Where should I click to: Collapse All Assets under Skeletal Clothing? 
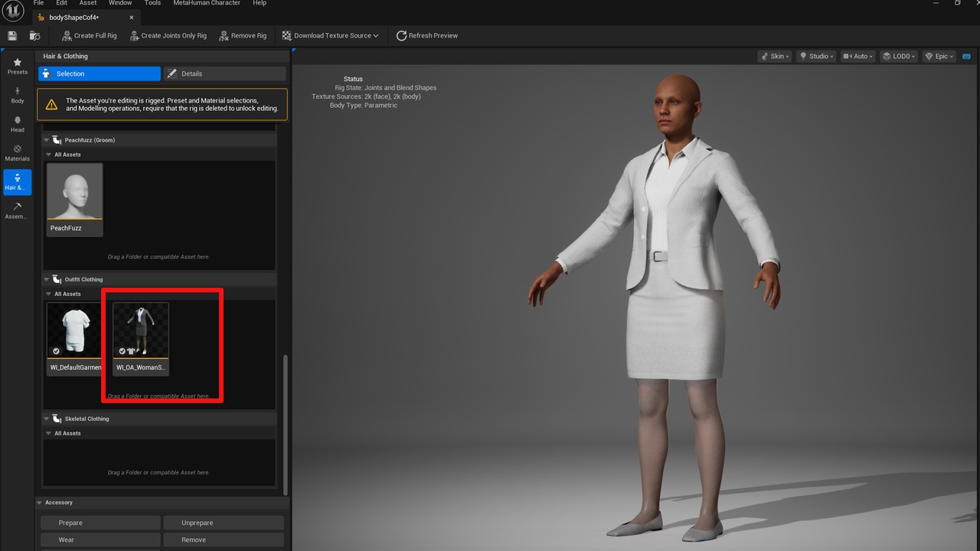[x=48, y=433]
